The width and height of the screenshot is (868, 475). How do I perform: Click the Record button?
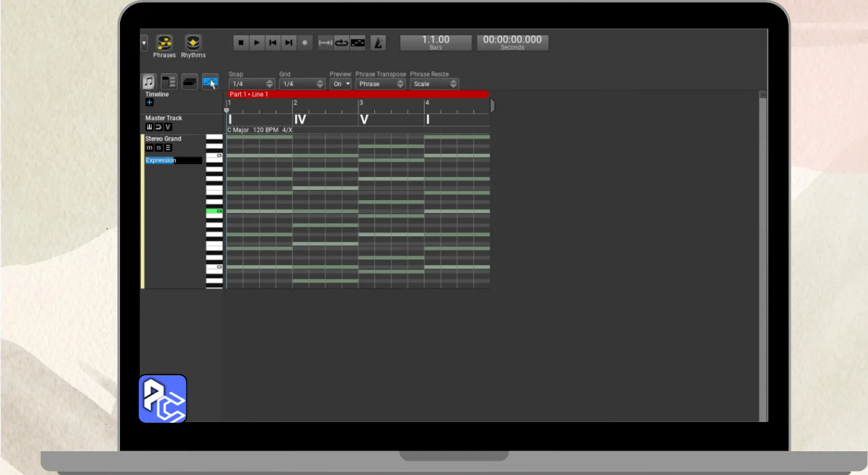pos(304,43)
